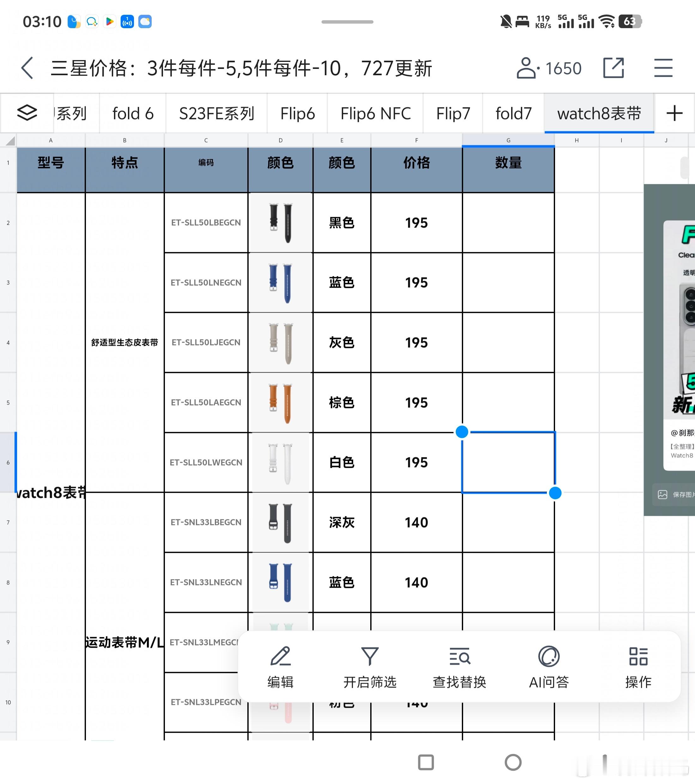
Task: Switch to the S23FE系列 sheet tab
Action: pyautogui.click(x=217, y=113)
